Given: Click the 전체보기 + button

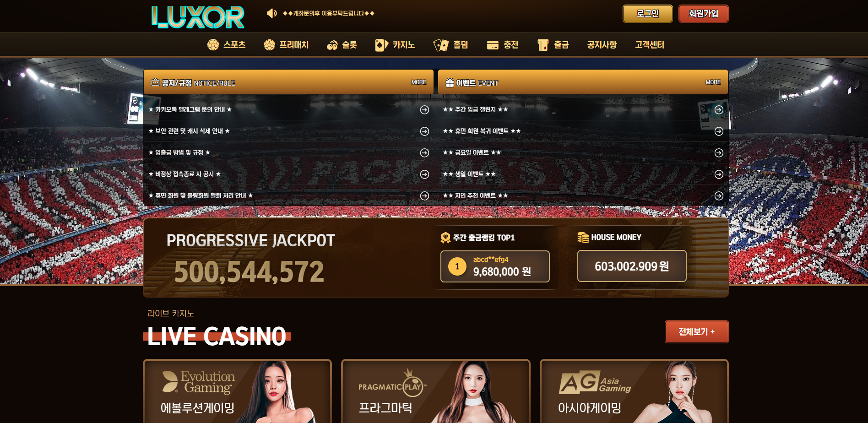Looking at the screenshot, I should click(x=696, y=332).
